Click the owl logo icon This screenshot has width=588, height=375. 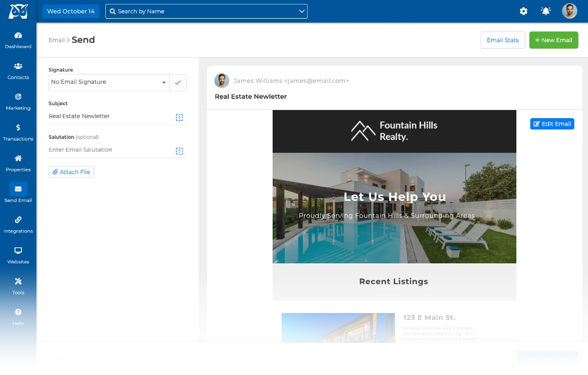(18, 11)
